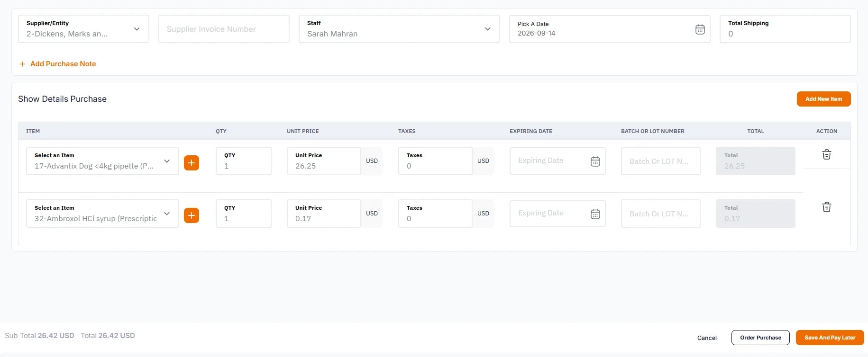Click orange plus button next to Advantix Dog item
This screenshot has height=357, width=868.
192,163
